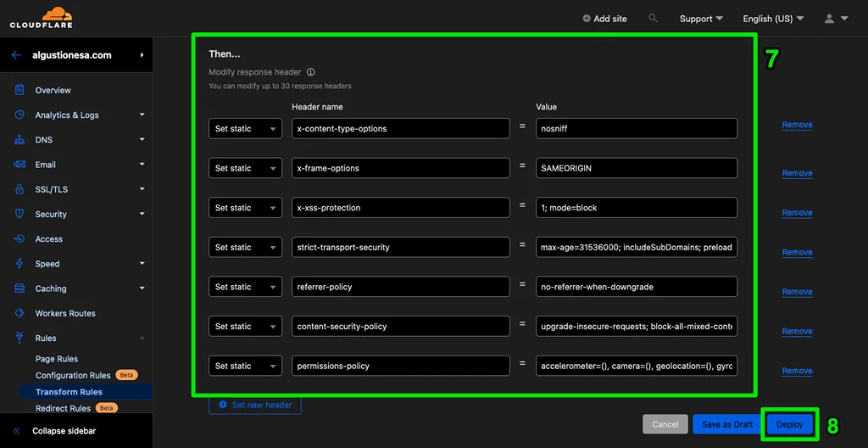Image resolution: width=868 pixels, height=448 pixels.
Task: Click the strict-transport-security value input field
Action: pyautogui.click(x=636, y=248)
